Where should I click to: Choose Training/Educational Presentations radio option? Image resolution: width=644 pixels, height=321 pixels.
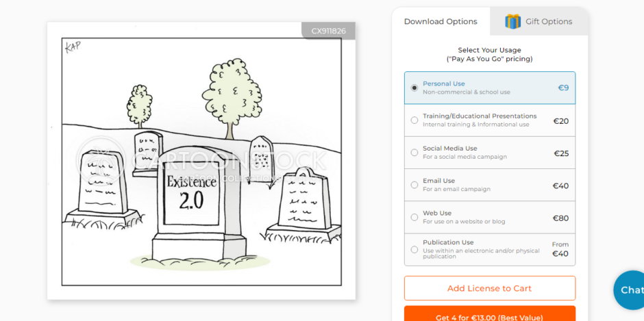tap(414, 120)
